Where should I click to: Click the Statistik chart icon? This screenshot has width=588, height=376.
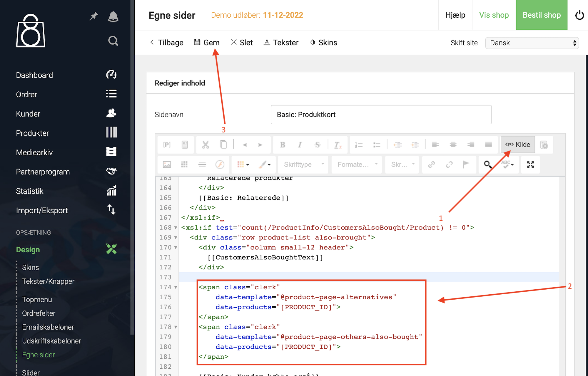111,191
